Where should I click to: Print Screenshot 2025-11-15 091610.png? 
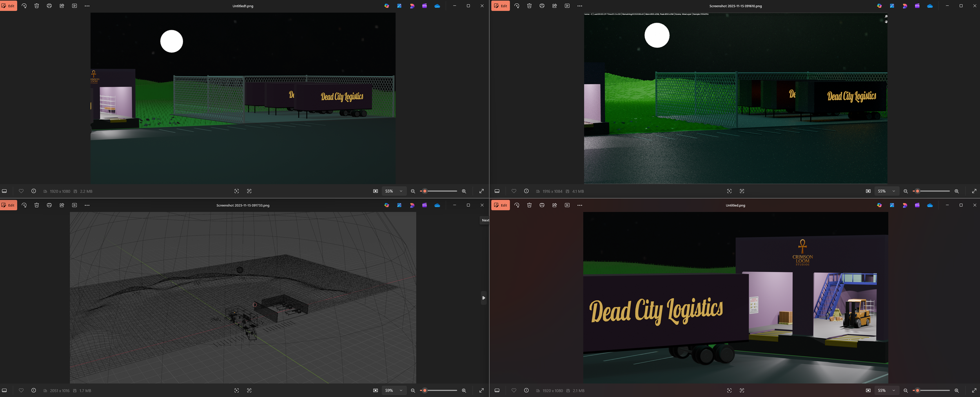coord(542,6)
